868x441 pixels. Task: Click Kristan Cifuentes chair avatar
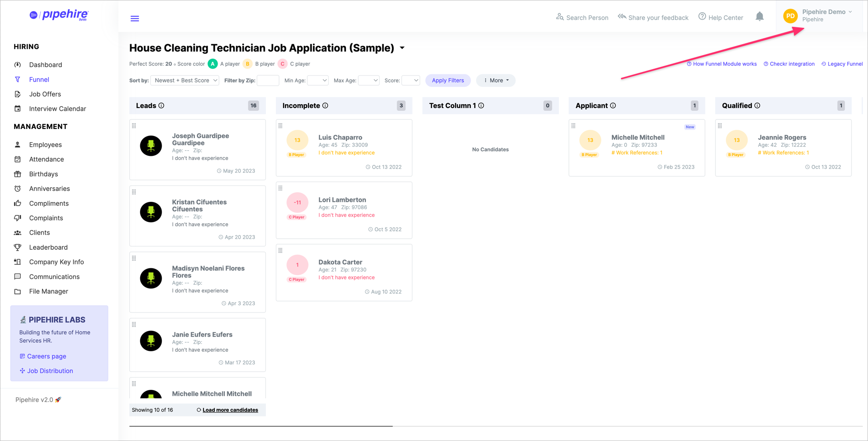[151, 212]
